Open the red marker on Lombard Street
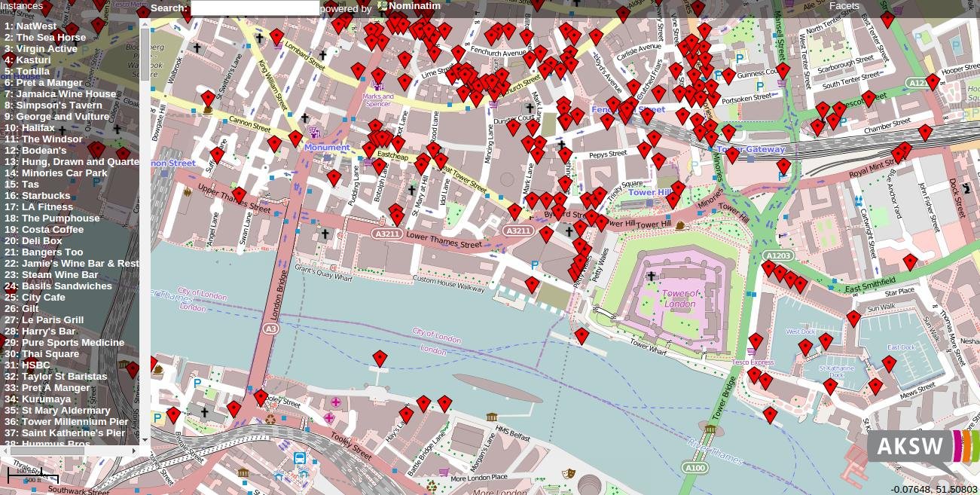Viewport: 980px width, 495px height. 276,37
